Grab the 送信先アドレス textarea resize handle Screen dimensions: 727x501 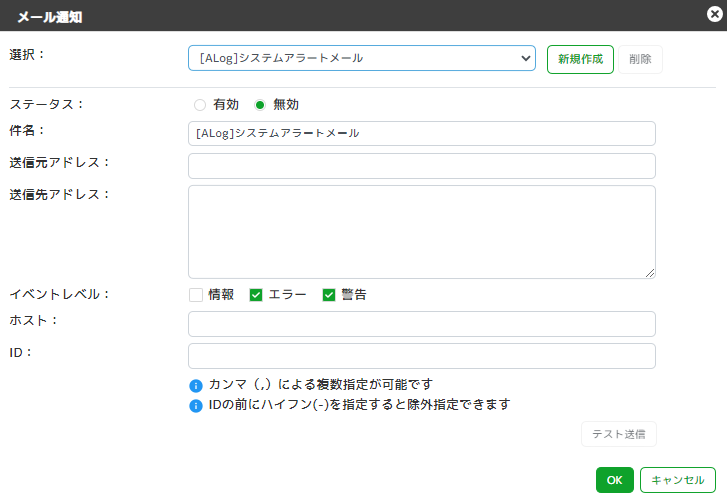[650, 273]
